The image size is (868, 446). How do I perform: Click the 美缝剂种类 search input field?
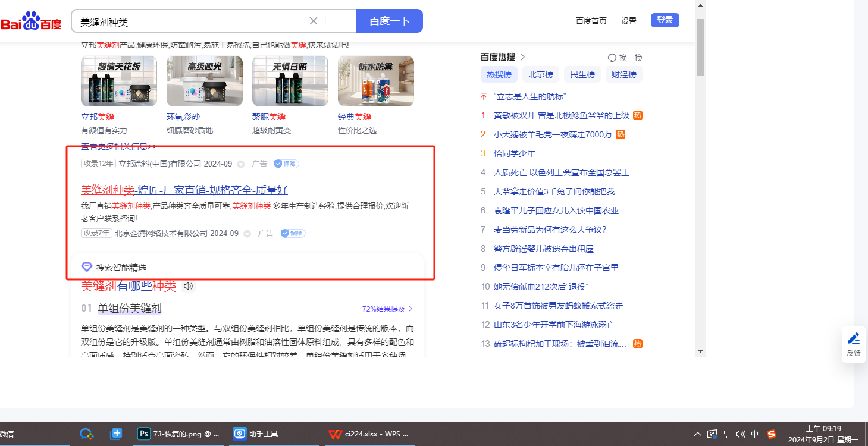pos(190,21)
